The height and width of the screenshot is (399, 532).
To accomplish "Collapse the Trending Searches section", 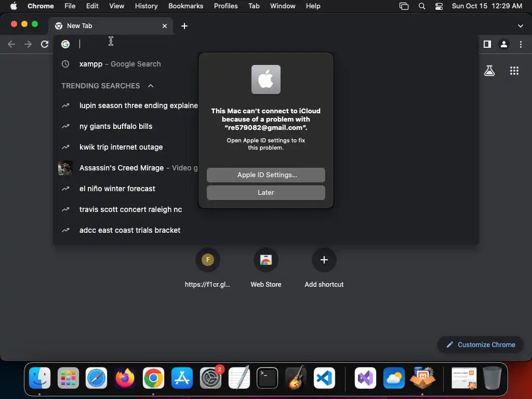I will (151, 86).
